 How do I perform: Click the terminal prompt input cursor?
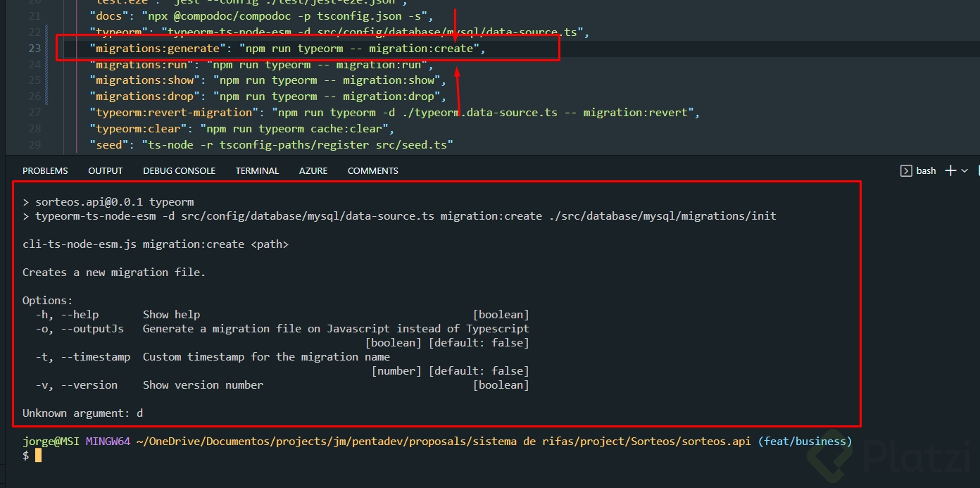38,455
